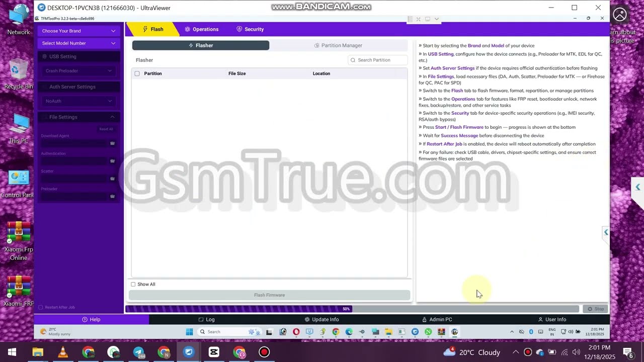Browse for Scatter file

pyautogui.click(x=112, y=178)
